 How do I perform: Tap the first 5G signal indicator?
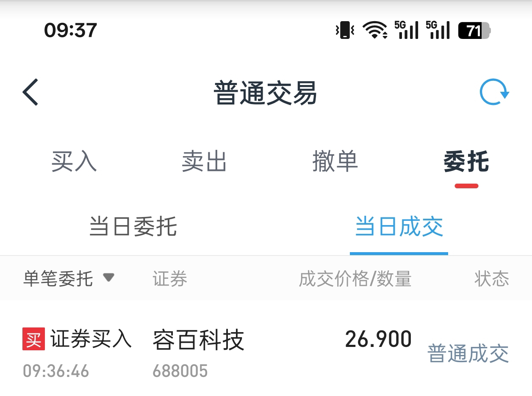click(x=407, y=30)
